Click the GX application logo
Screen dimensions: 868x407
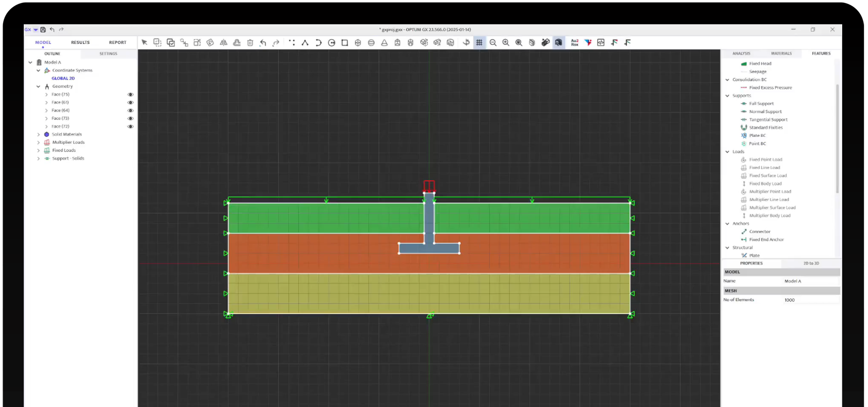(x=28, y=29)
